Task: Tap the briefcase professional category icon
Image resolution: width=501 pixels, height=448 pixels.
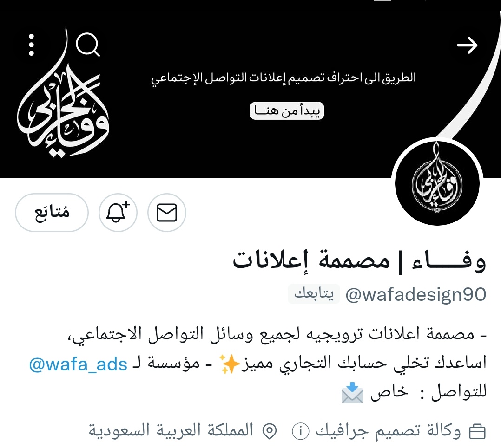Action: pyautogui.click(x=477, y=432)
